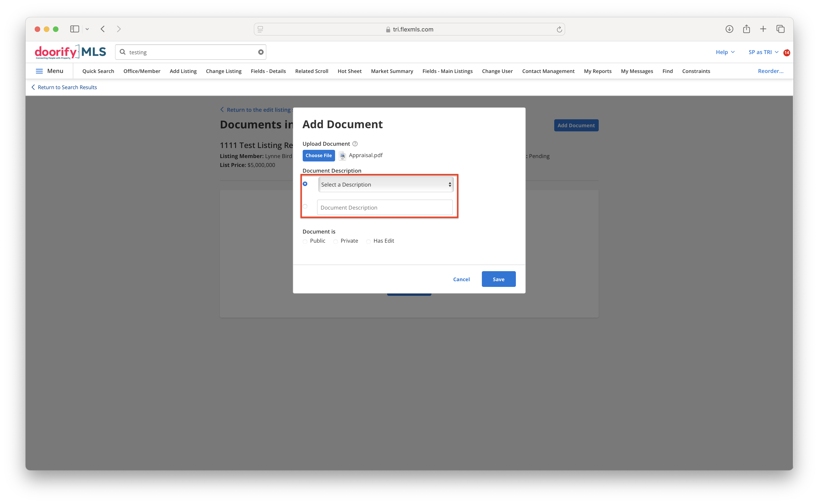The width and height of the screenshot is (819, 504).
Task: Expand the Help dropdown menu
Action: click(725, 52)
